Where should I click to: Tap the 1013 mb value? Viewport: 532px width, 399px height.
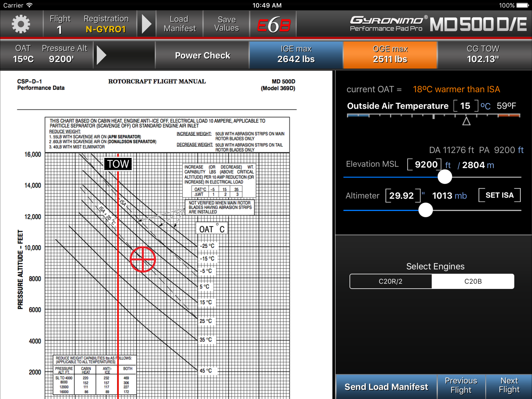[449, 196]
